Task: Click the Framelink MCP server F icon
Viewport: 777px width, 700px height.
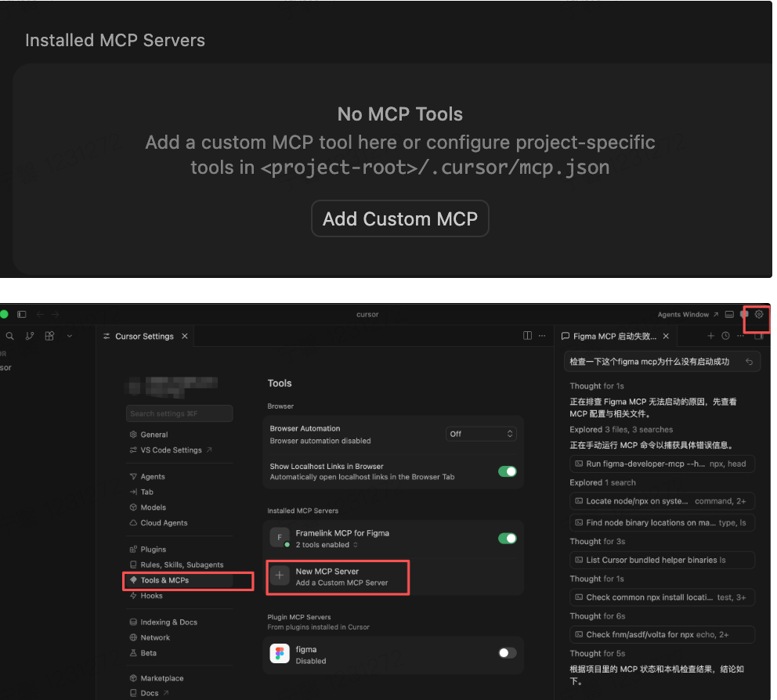Action: [280, 537]
